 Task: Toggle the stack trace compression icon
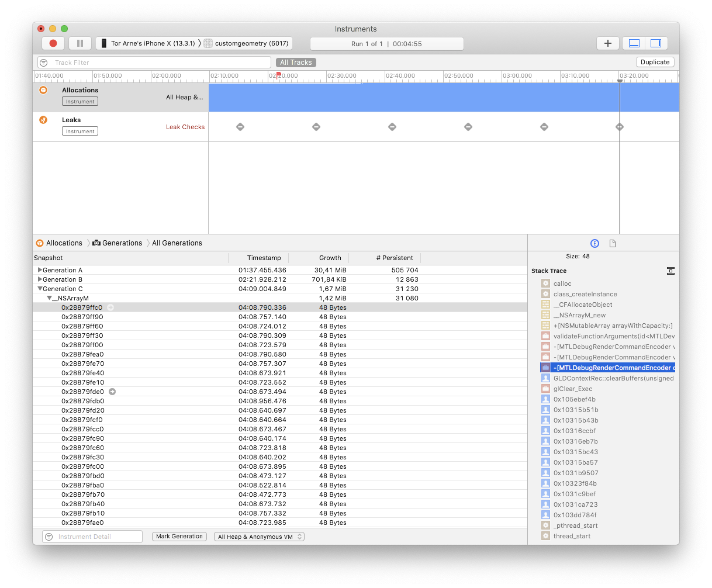tap(670, 271)
